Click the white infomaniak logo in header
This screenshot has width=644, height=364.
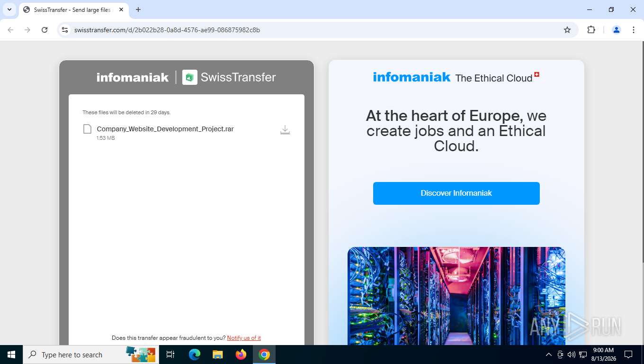click(133, 77)
